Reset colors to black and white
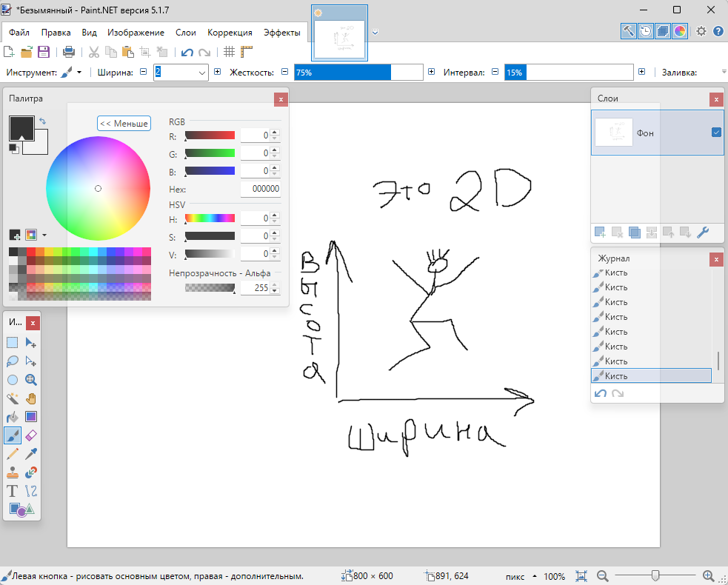The height and width of the screenshot is (585, 728). [x=13, y=149]
